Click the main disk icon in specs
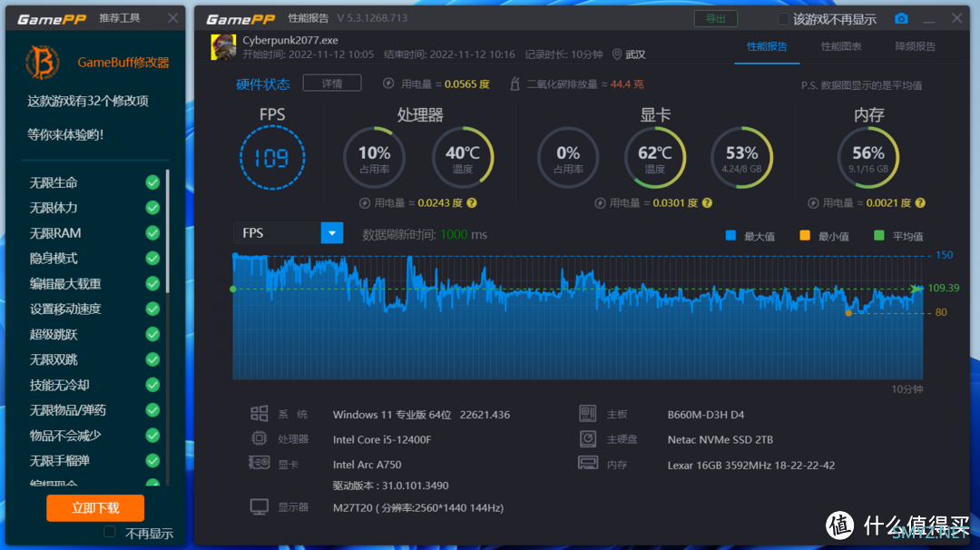 pyautogui.click(x=587, y=438)
